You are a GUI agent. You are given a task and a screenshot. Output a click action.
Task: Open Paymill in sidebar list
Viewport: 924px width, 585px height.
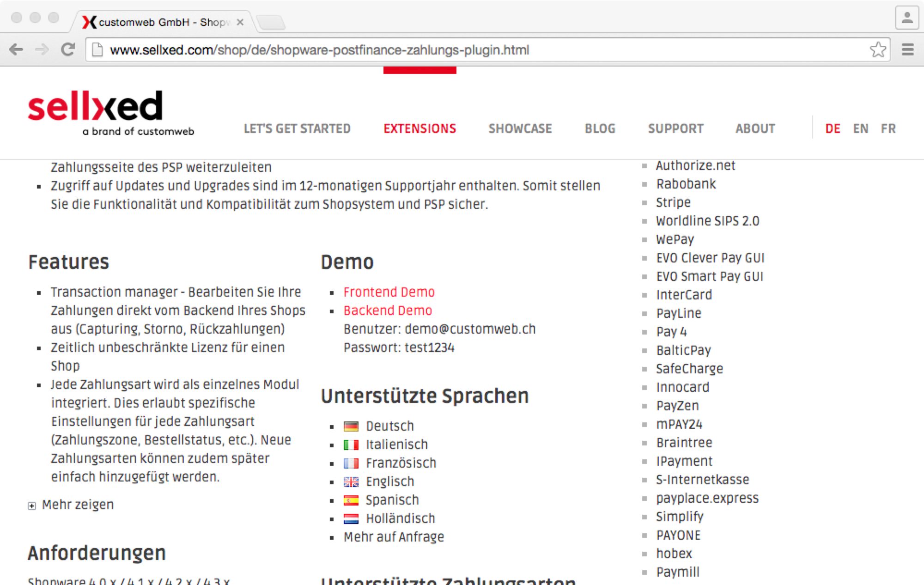tap(678, 572)
